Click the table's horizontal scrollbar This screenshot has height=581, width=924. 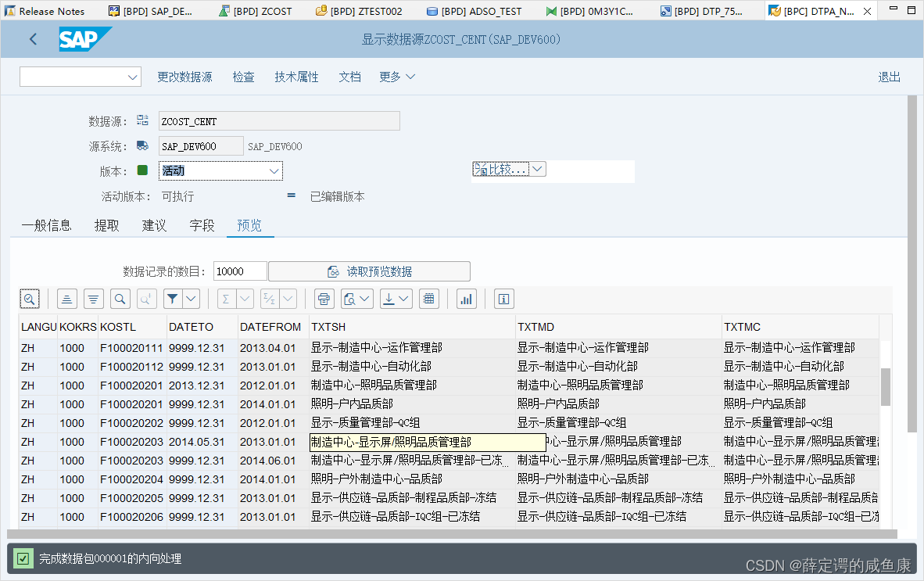point(452,534)
